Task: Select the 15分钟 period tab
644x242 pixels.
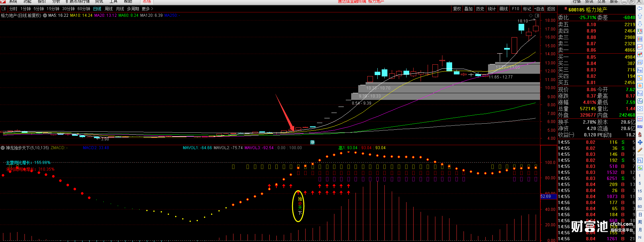Action: click(x=53, y=9)
